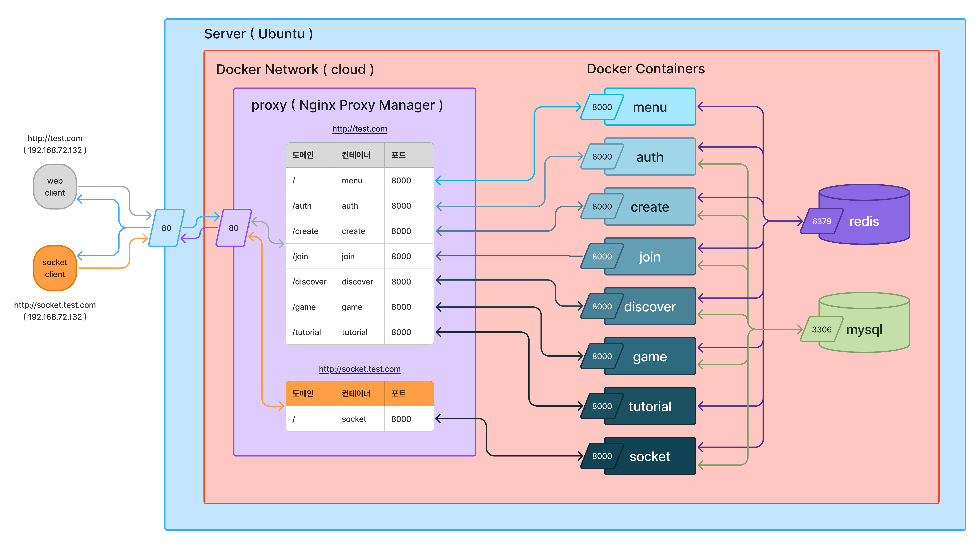This screenshot has height=549, width=980.
Task: Select the auth container box
Action: pos(650,157)
